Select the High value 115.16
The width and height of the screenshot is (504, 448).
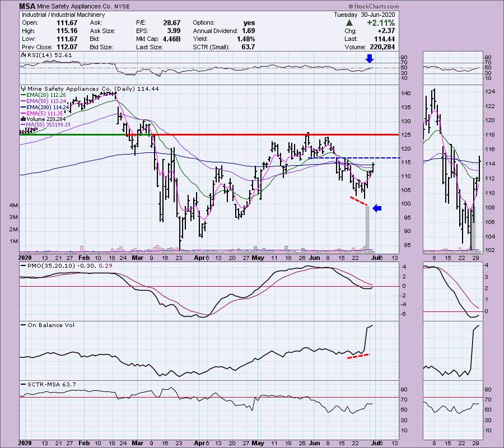(x=67, y=31)
